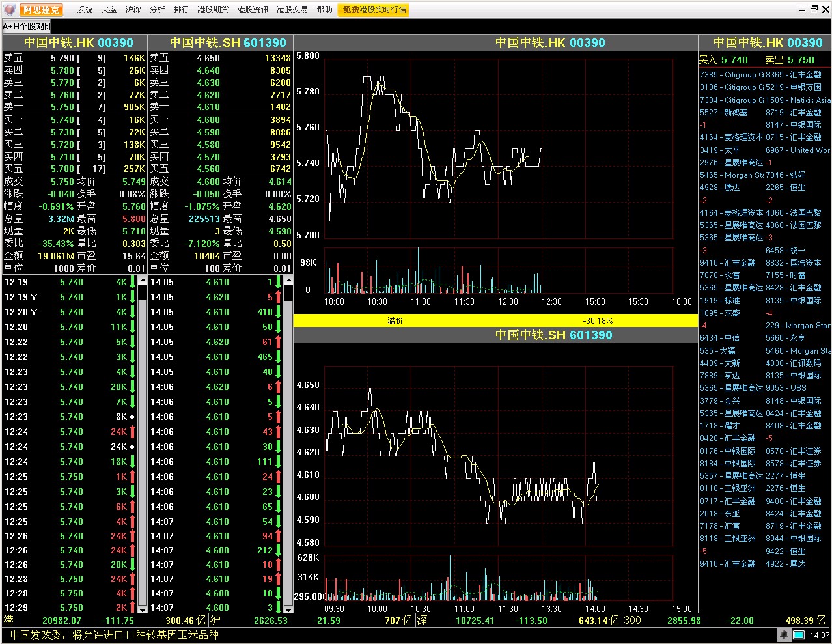This screenshot has width=832, height=644.
Task: Click the 12:20 Y trade row
Action: pos(69,312)
